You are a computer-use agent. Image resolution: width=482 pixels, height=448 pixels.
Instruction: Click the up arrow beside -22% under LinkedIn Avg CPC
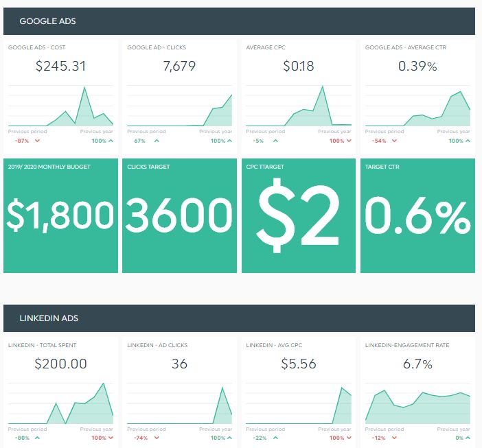[275, 438]
